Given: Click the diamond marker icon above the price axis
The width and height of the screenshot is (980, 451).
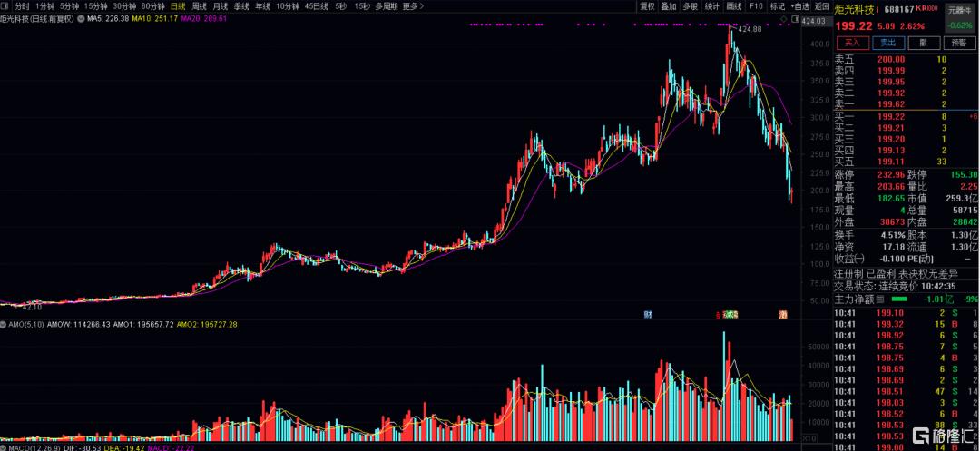Looking at the screenshot, I should 784,19.
